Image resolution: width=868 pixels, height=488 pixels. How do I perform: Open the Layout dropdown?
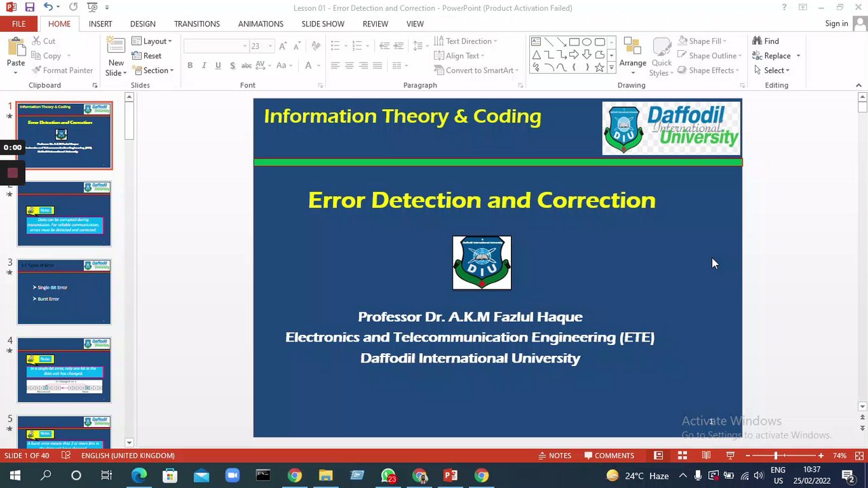point(152,41)
